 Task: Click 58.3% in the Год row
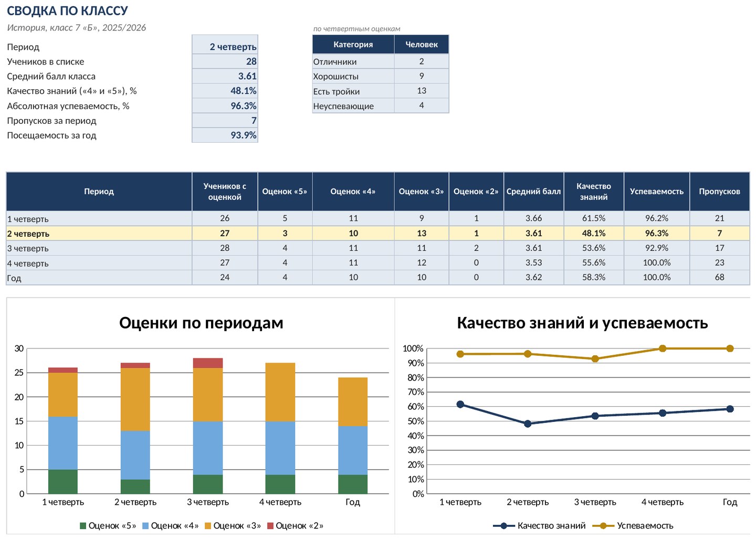pyautogui.click(x=594, y=277)
